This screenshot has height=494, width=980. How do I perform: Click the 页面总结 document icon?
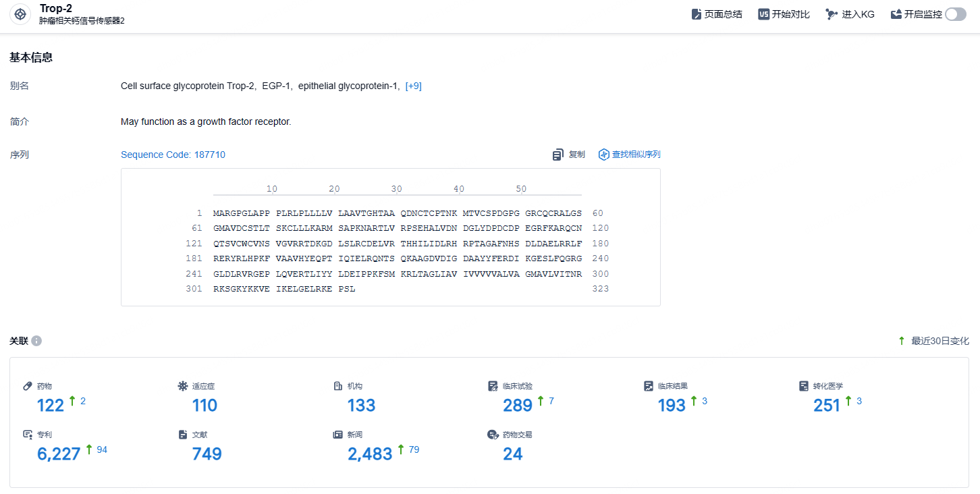coord(697,14)
